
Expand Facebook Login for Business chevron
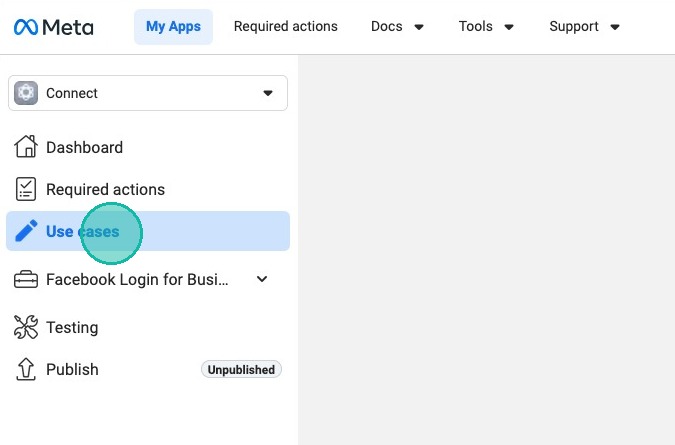[x=262, y=280]
